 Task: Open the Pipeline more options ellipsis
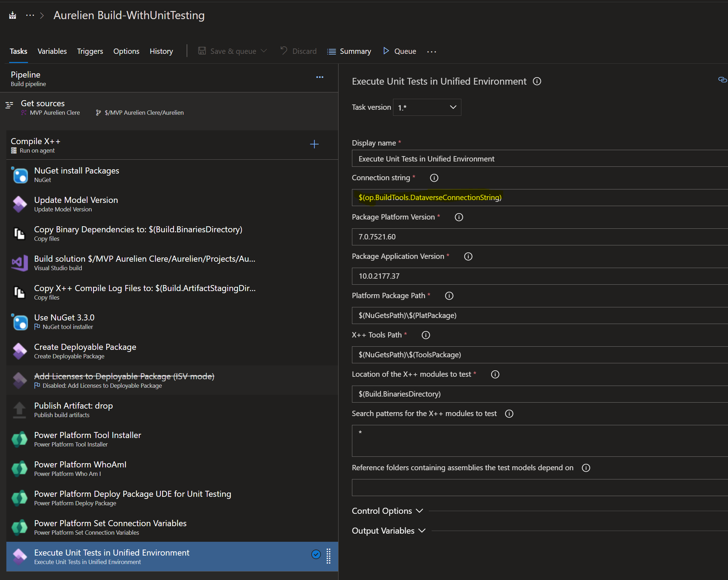320,77
